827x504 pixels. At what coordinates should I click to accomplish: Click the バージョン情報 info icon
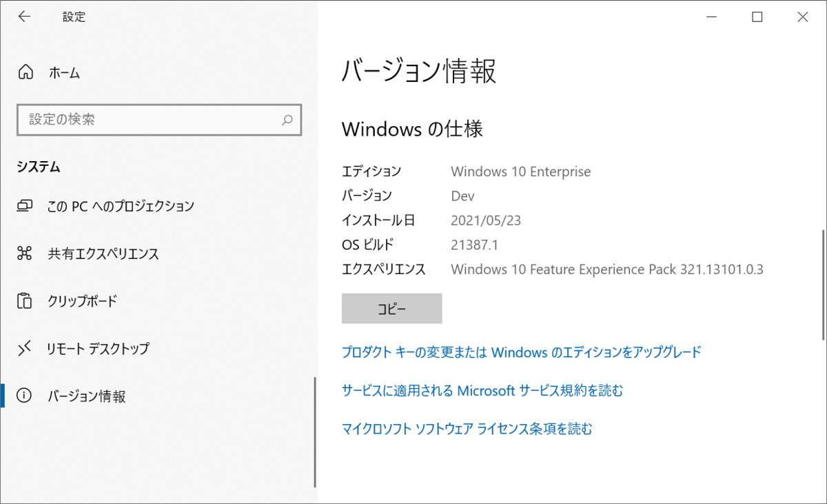[25, 396]
